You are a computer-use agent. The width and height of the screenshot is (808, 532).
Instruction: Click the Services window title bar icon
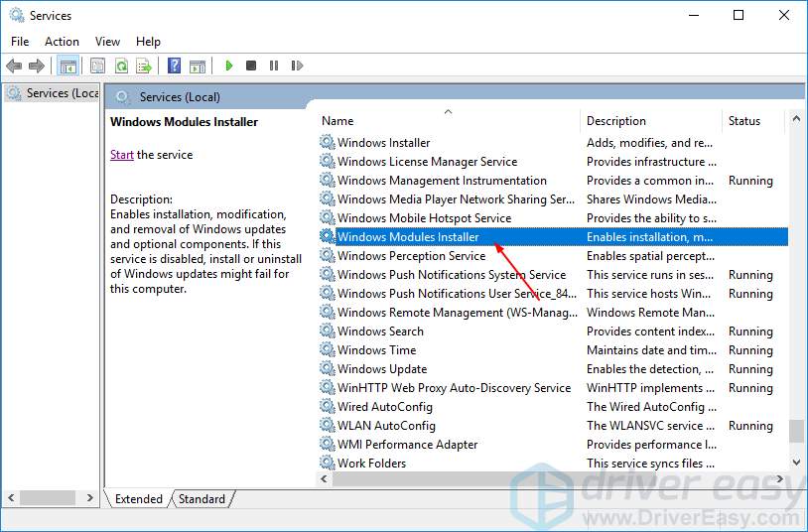click(17, 16)
